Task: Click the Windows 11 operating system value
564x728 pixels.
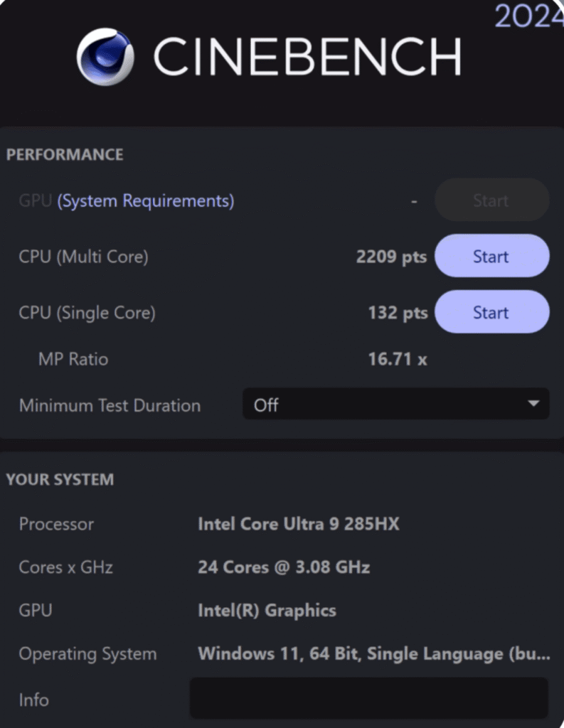Action: pos(373,653)
